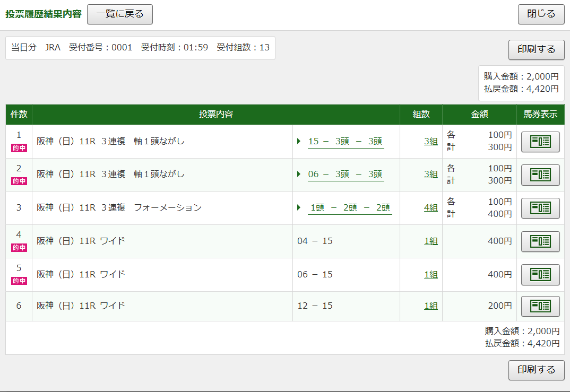
Task: Select the 投票内容 column header
Action: (216, 115)
